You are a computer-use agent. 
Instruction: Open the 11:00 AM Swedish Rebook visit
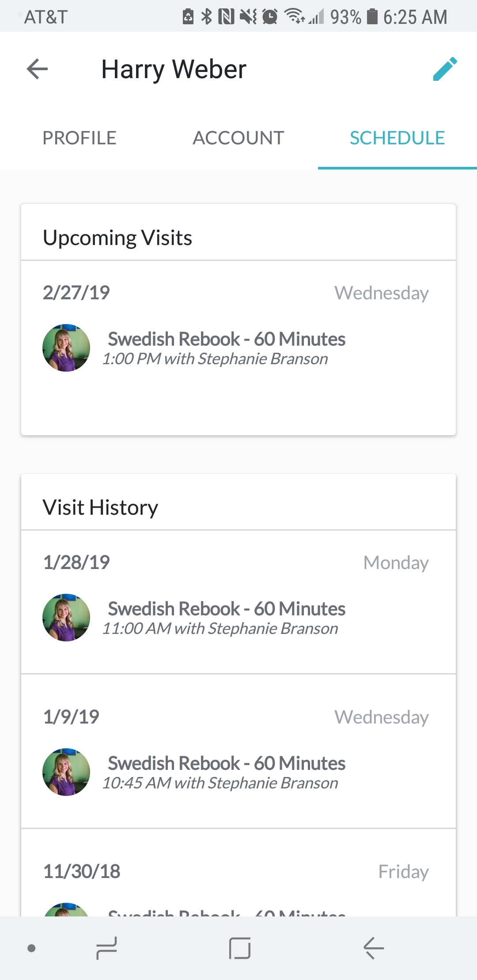(238, 602)
